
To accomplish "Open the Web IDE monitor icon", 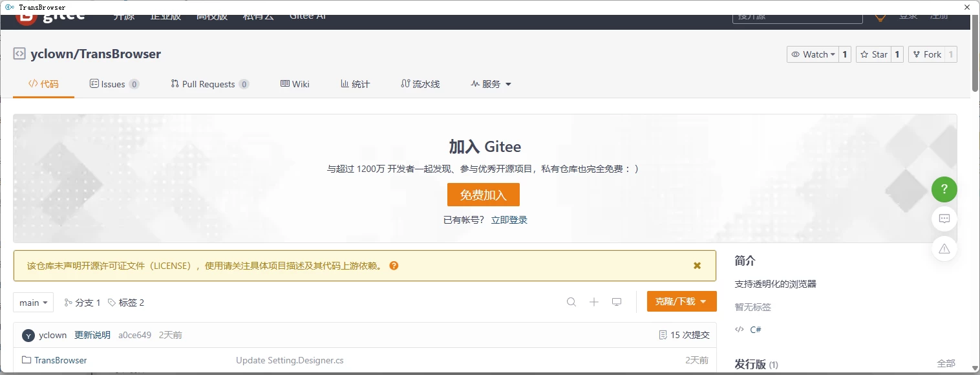I will [x=617, y=302].
